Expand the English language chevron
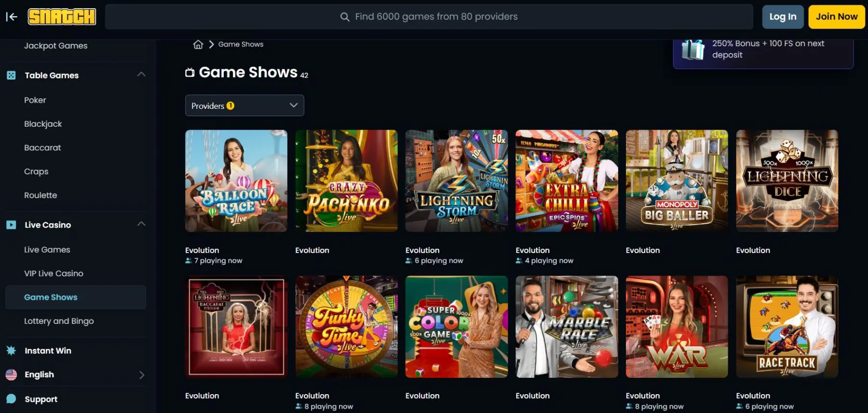Image resolution: width=868 pixels, height=413 pixels. tap(142, 375)
